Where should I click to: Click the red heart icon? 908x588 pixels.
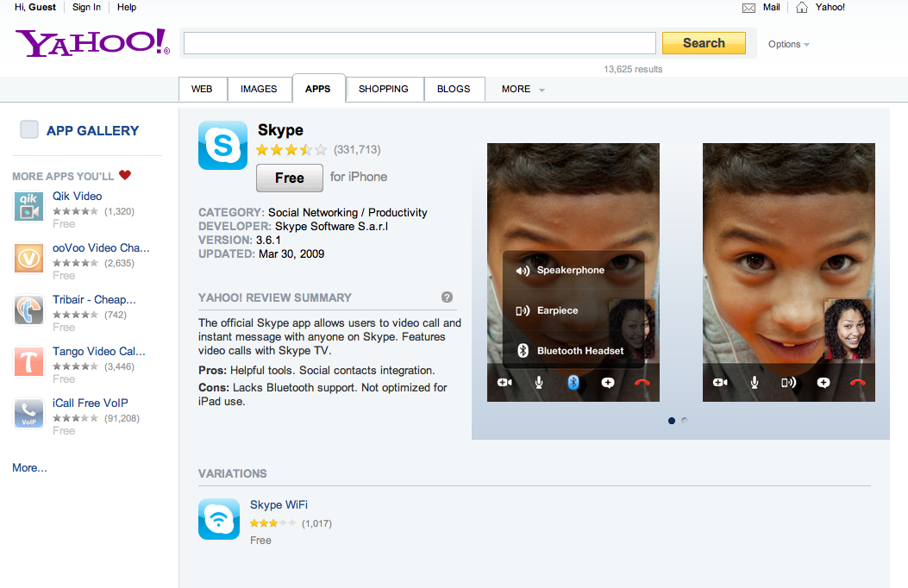(125, 175)
